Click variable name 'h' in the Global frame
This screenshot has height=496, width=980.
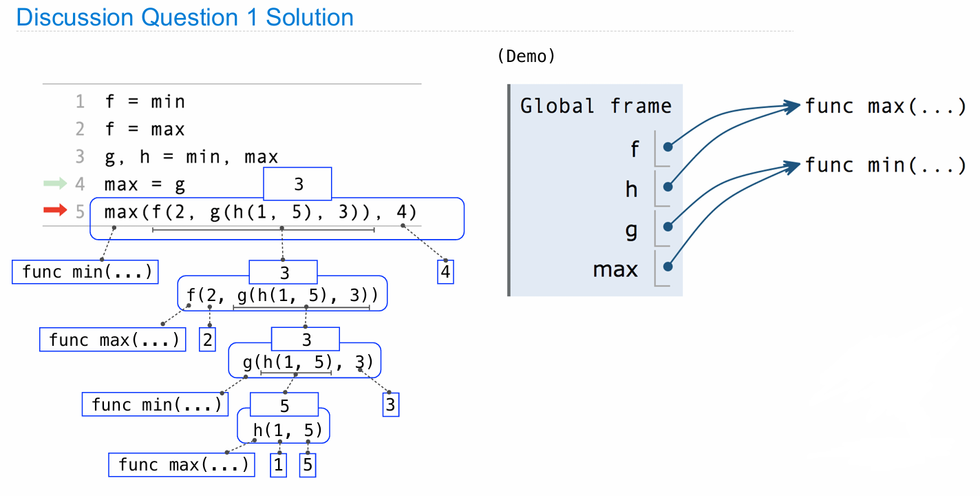coord(632,188)
